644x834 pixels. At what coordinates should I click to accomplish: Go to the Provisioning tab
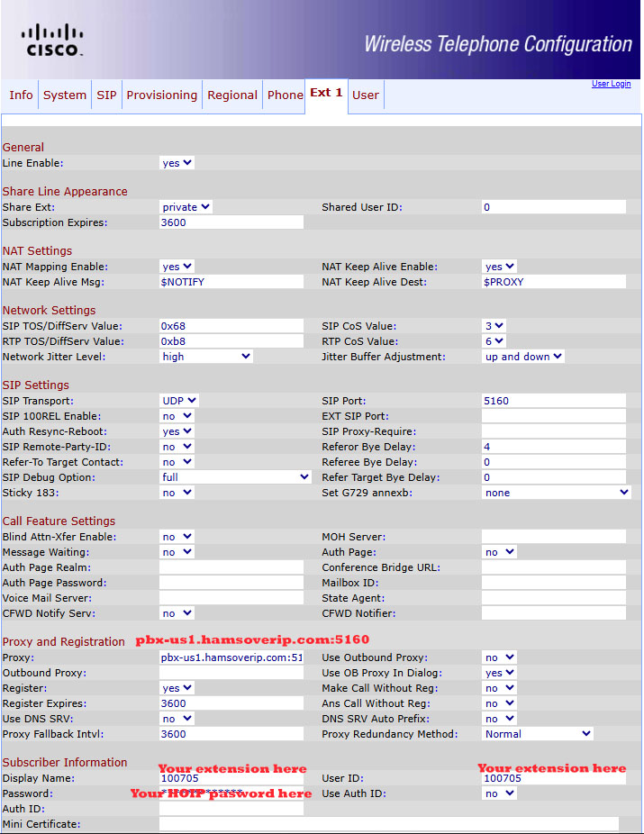[161, 95]
